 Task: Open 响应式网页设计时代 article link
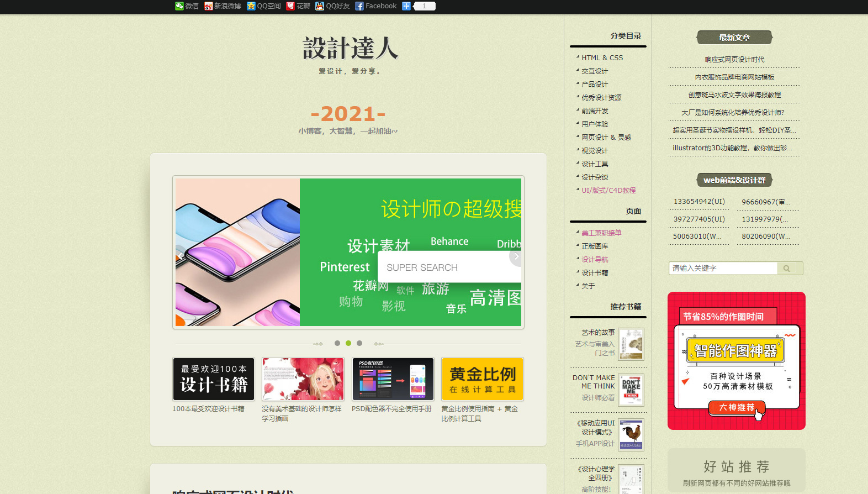[x=734, y=60]
